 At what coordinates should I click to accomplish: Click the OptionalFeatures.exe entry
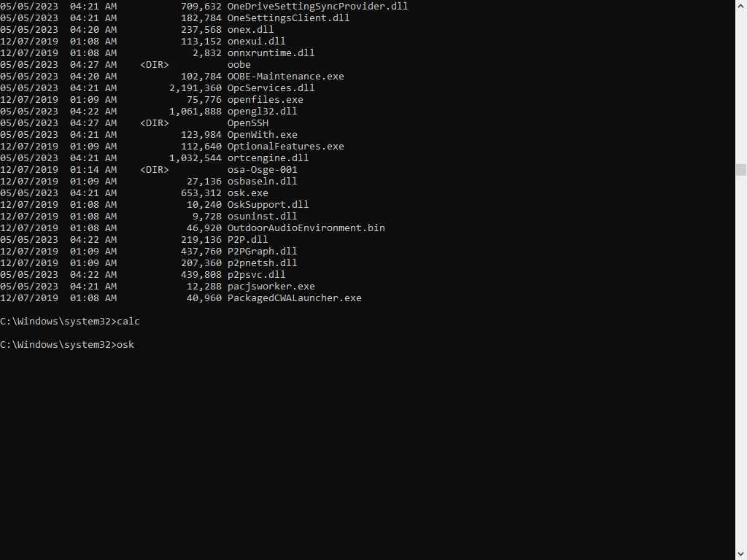pos(286,147)
